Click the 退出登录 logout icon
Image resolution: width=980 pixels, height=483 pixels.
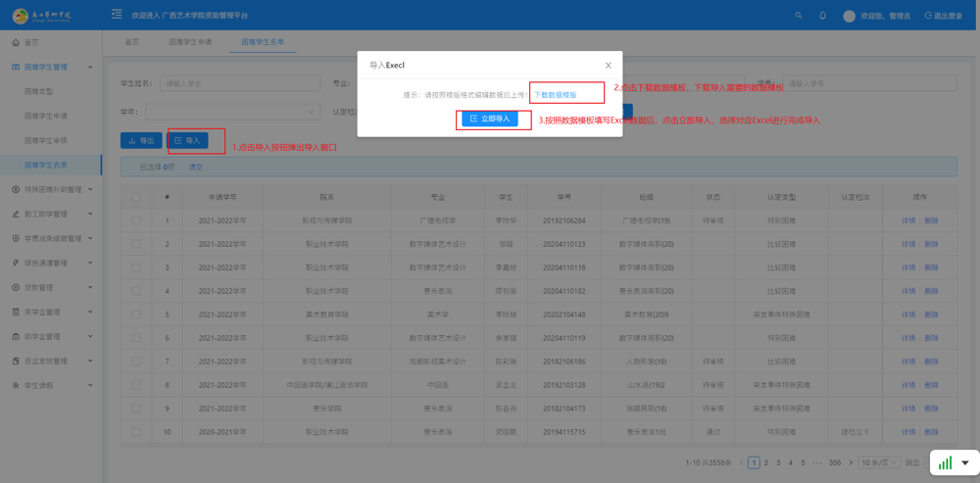pyautogui.click(x=928, y=16)
